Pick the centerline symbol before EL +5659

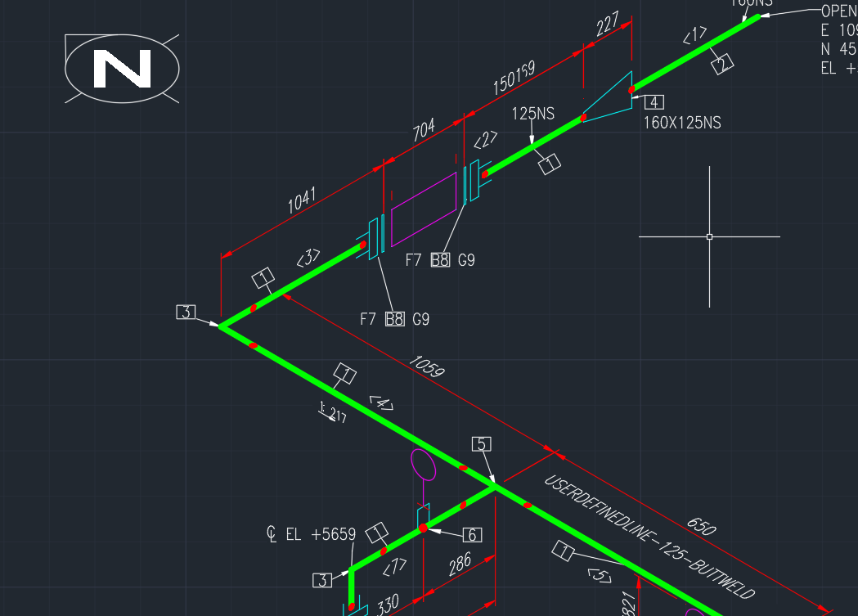click(272, 534)
